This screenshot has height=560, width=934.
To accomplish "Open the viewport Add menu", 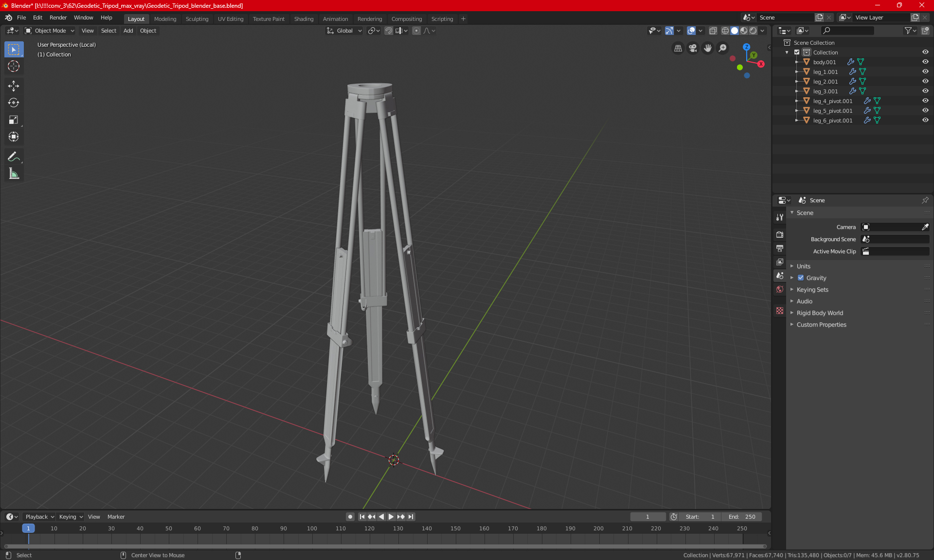I will point(128,31).
